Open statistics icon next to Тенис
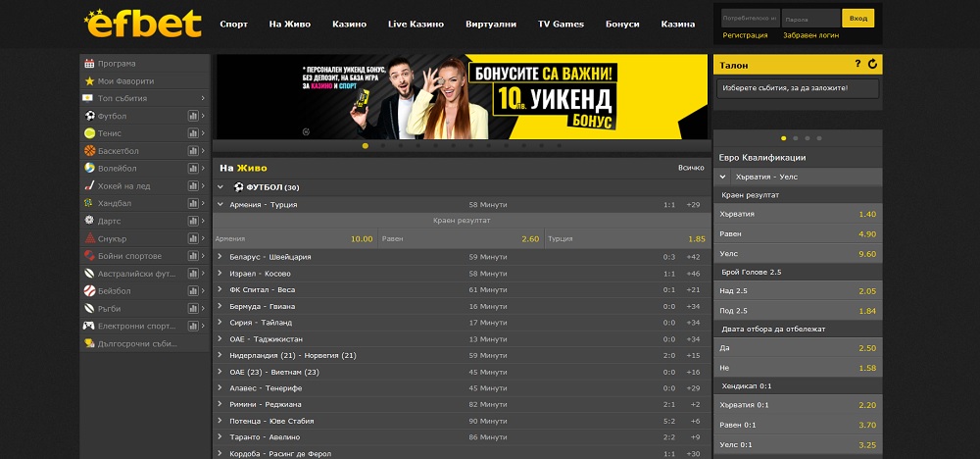This screenshot has height=459, width=980. (x=193, y=133)
